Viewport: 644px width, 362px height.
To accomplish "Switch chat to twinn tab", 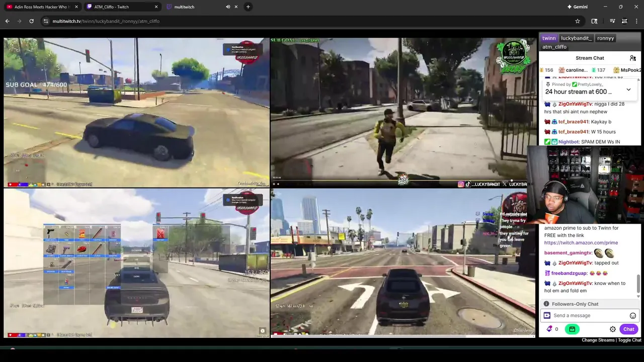I will tap(549, 38).
